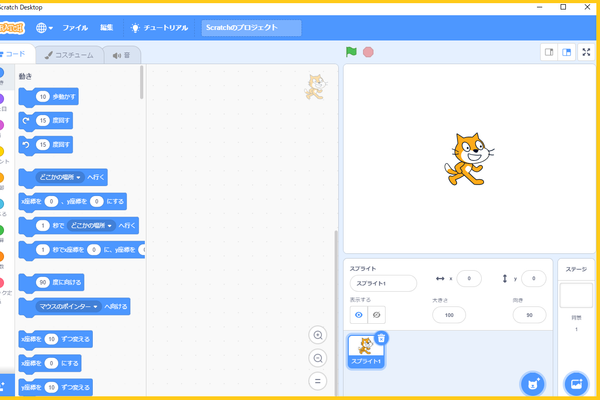The width and height of the screenshot is (600, 400).
Task: Zoom in the code workspace
Action: click(318, 335)
